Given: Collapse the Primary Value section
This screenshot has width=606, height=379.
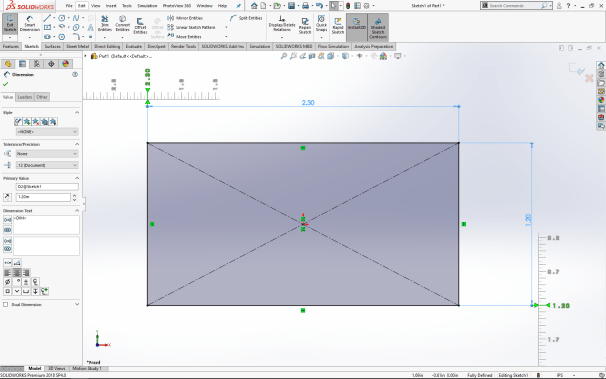Looking at the screenshot, I should coord(77,178).
